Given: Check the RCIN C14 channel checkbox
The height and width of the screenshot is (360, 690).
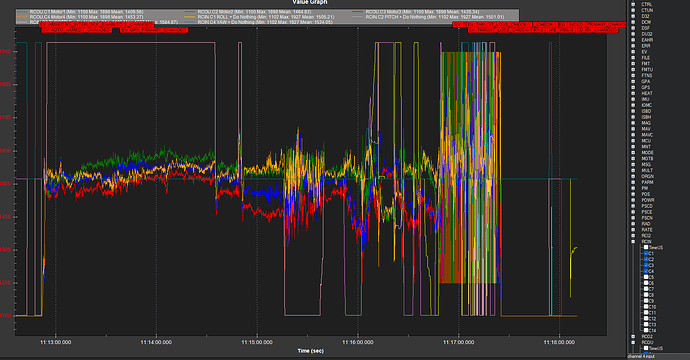Looking at the screenshot, I should point(646,330).
